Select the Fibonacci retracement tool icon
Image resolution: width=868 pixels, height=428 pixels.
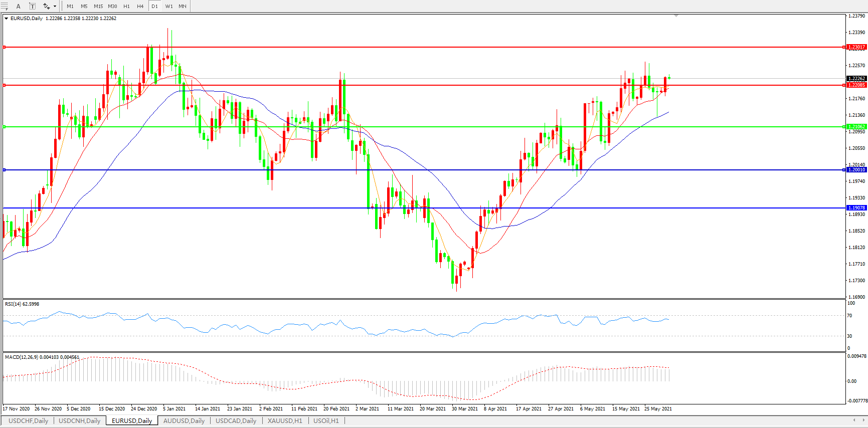pyautogui.click(x=4, y=6)
